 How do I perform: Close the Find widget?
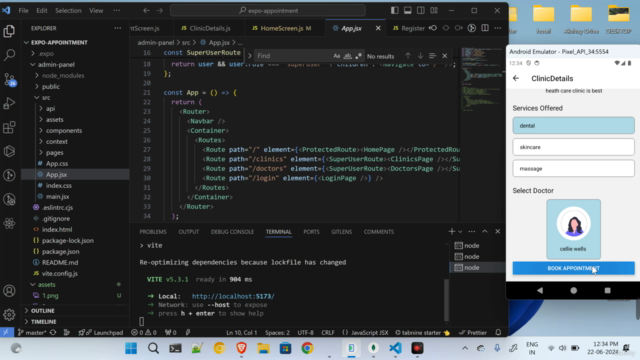444,56
